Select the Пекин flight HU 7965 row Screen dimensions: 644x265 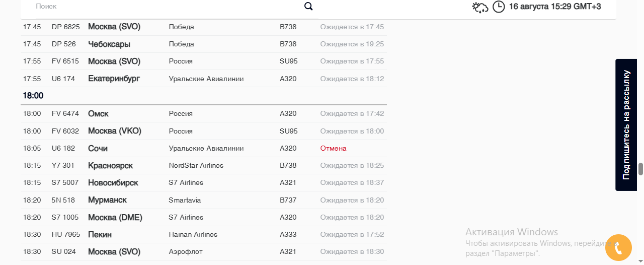click(x=204, y=235)
